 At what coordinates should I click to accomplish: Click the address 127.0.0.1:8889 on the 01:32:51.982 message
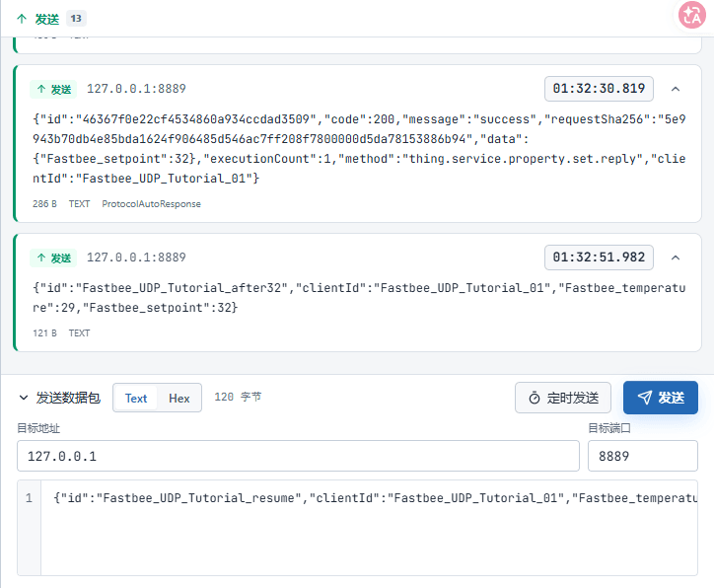click(136, 257)
